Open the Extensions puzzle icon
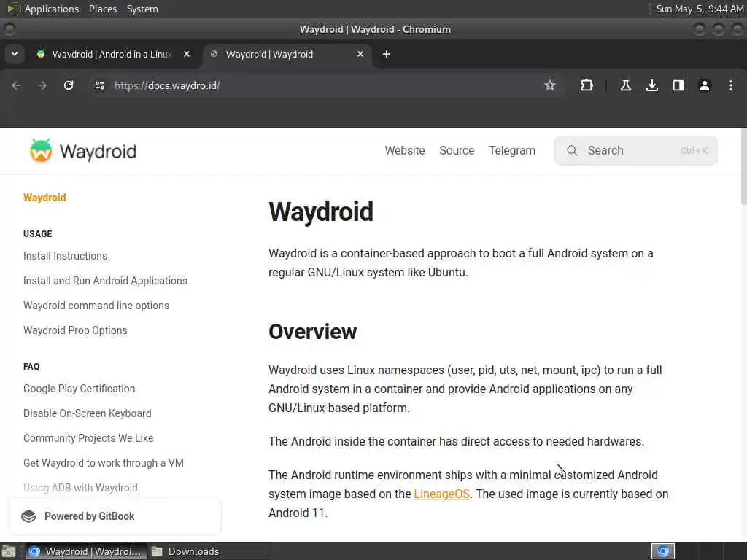747x560 pixels. pyautogui.click(x=587, y=86)
